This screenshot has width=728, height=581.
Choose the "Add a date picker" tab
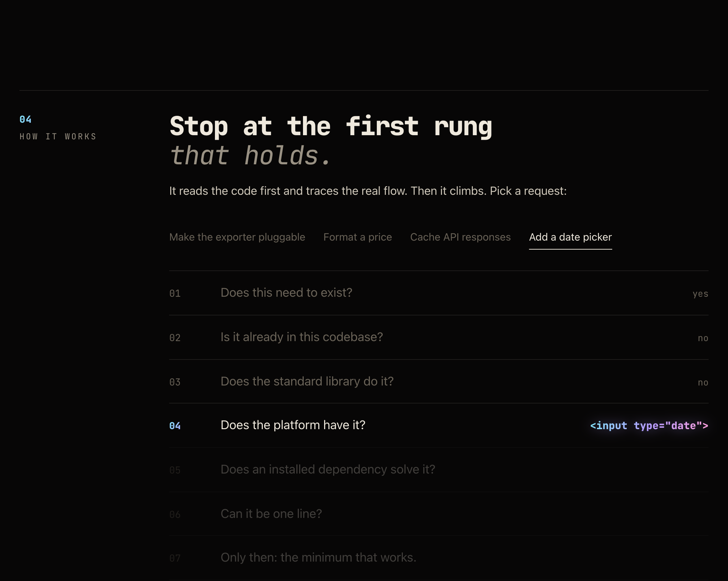[570, 237]
